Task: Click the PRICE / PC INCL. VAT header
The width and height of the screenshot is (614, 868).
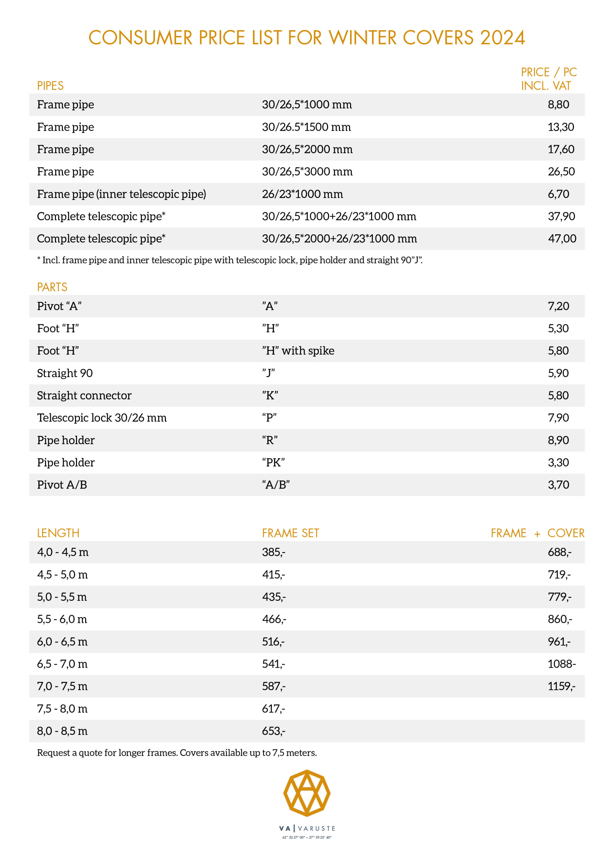Action: click(x=549, y=79)
